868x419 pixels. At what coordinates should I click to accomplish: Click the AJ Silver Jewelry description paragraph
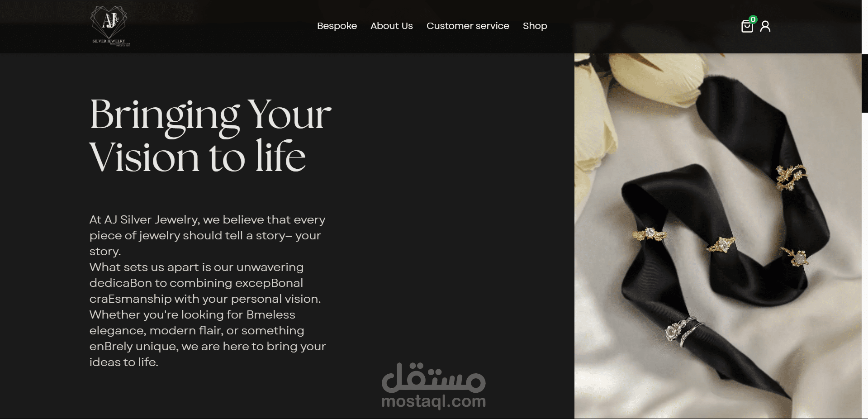point(208,291)
